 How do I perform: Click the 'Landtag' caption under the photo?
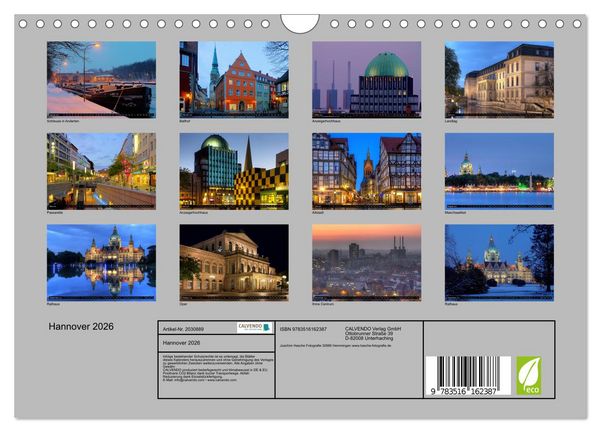(x=451, y=121)
